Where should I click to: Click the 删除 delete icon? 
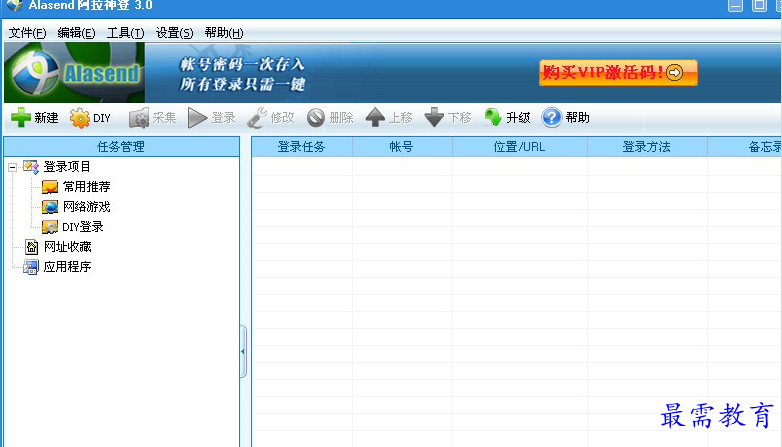(316, 118)
